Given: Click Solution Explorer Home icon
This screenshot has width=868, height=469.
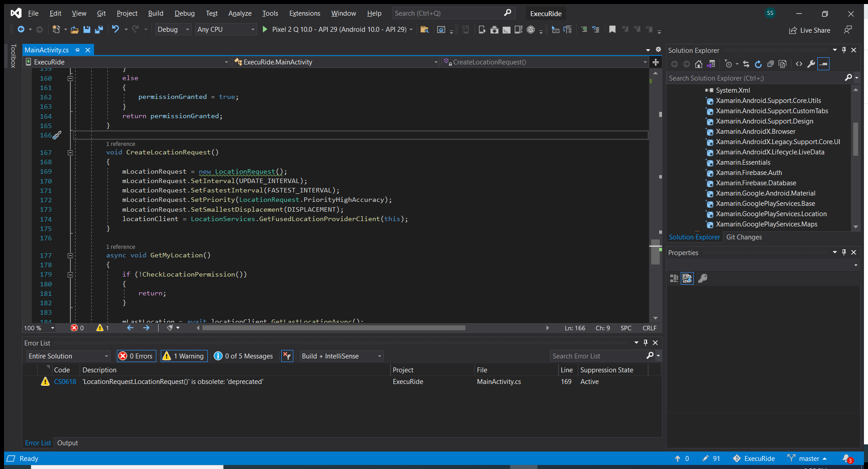Looking at the screenshot, I should point(699,64).
